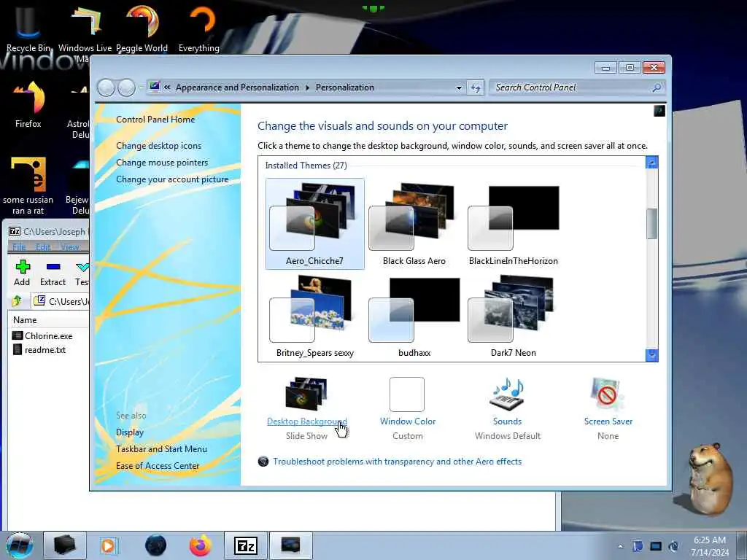Click the Appearance and Personalization breadcrumb
747x560 pixels.
click(x=237, y=87)
